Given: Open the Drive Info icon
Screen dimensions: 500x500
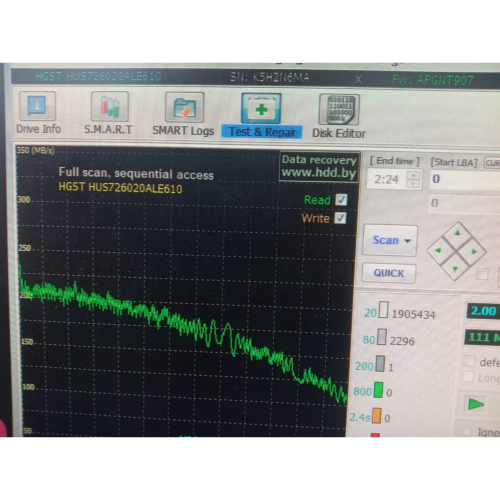Looking at the screenshot, I should point(37,106).
